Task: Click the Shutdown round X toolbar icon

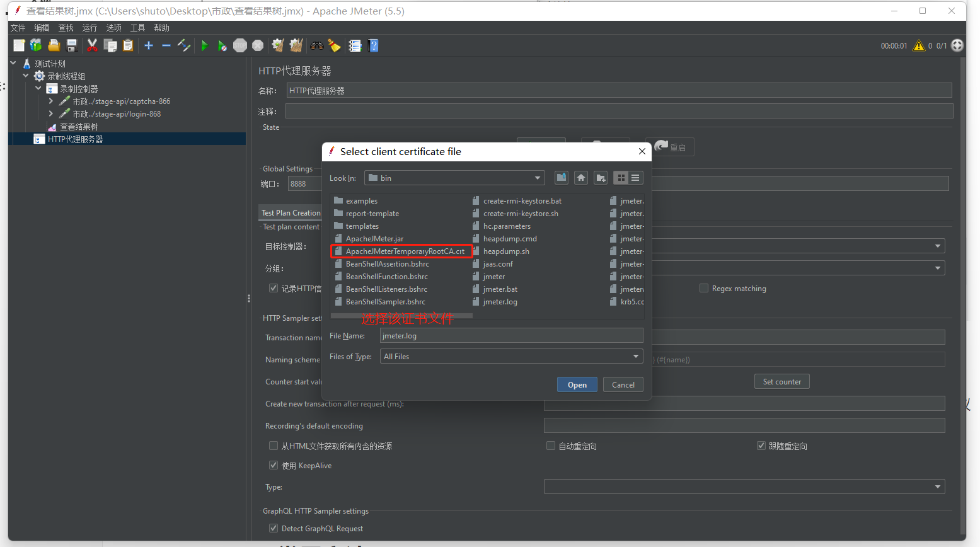Action: 258,45
